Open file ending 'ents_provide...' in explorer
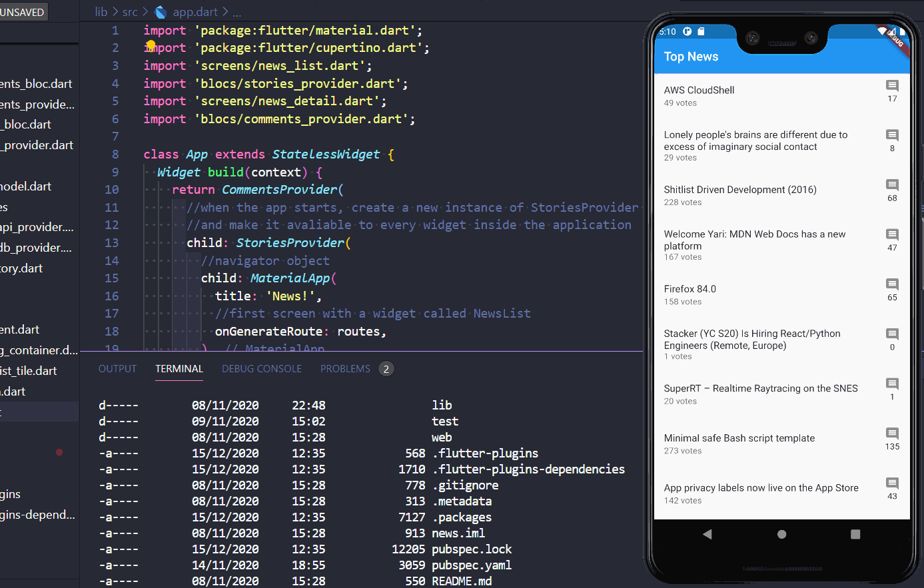 (37, 105)
